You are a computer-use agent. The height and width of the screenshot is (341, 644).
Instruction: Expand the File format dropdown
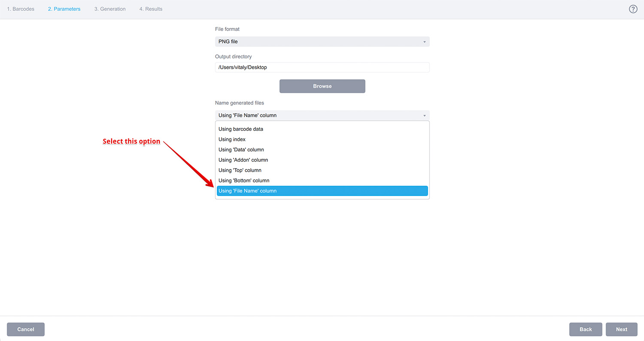tap(322, 42)
